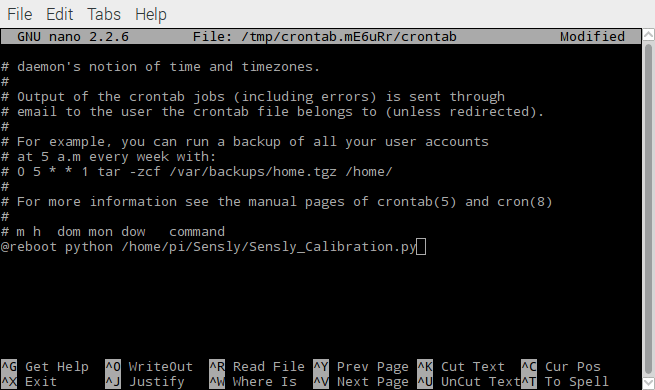Open the Help menu
The height and width of the screenshot is (390, 655).
click(151, 15)
